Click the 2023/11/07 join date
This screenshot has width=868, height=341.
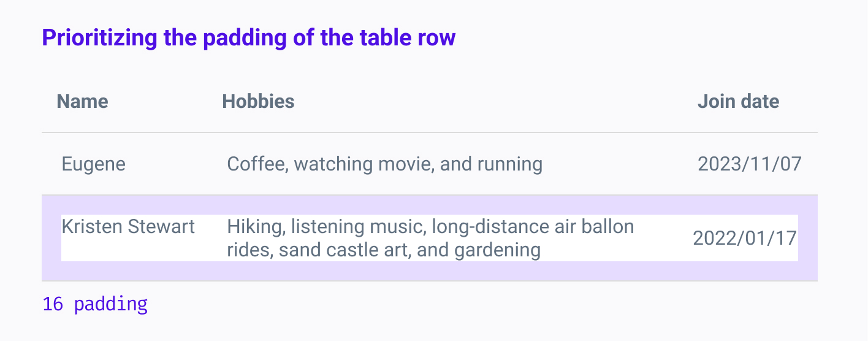pyautogui.click(x=750, y=164)
